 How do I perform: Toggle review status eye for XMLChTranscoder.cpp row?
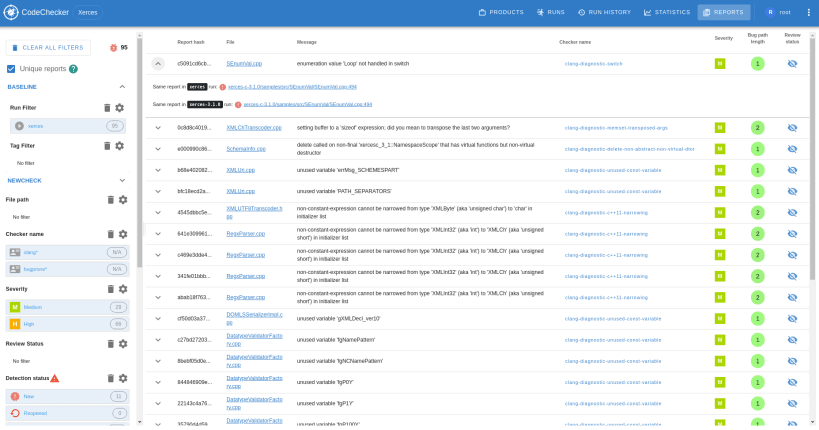[792, 128]
